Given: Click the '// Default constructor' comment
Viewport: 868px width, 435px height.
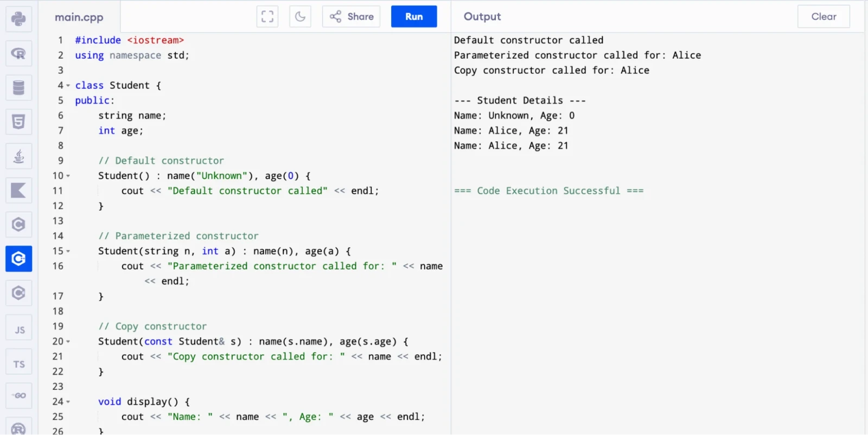Looking at the screenshot, I should pyautogui.click(x=161, y=161).
